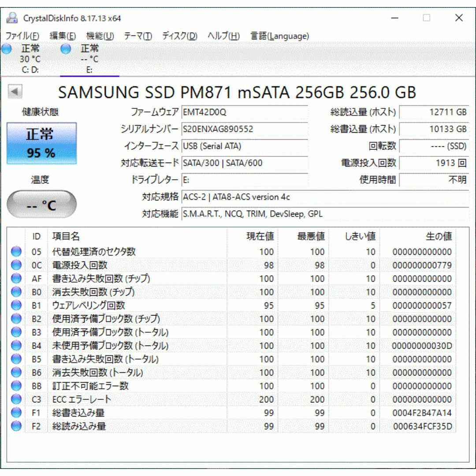Click the 正常 95 % health status button
Image resolution: width=476 pixels, height=476 pixels.
[41, 143]
